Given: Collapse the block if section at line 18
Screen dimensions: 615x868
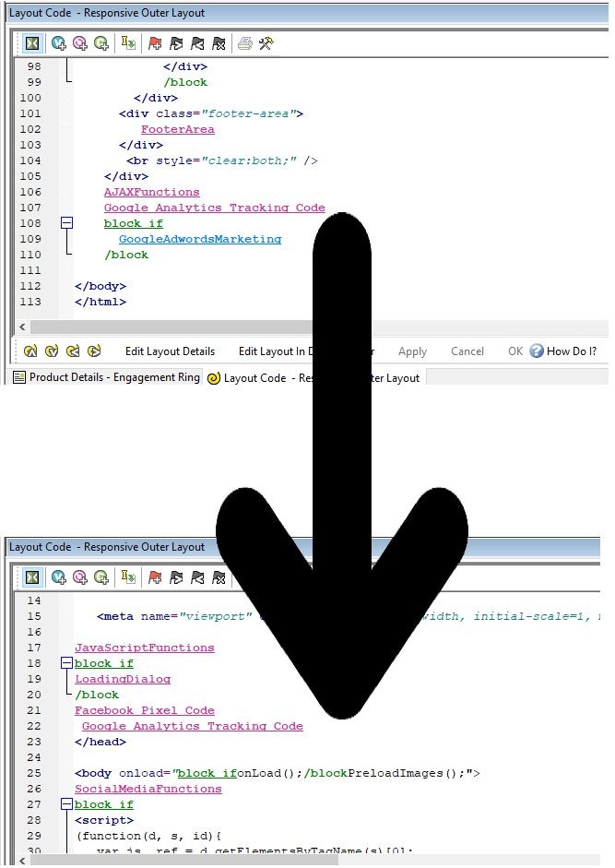Looking at the screenshot, I should (x=66, y=663).
